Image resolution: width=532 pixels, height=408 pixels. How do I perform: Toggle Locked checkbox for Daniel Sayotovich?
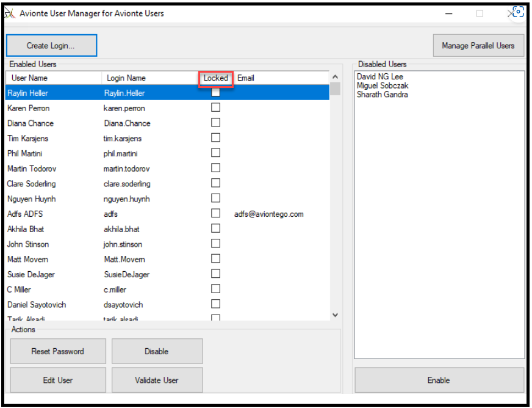216,304
